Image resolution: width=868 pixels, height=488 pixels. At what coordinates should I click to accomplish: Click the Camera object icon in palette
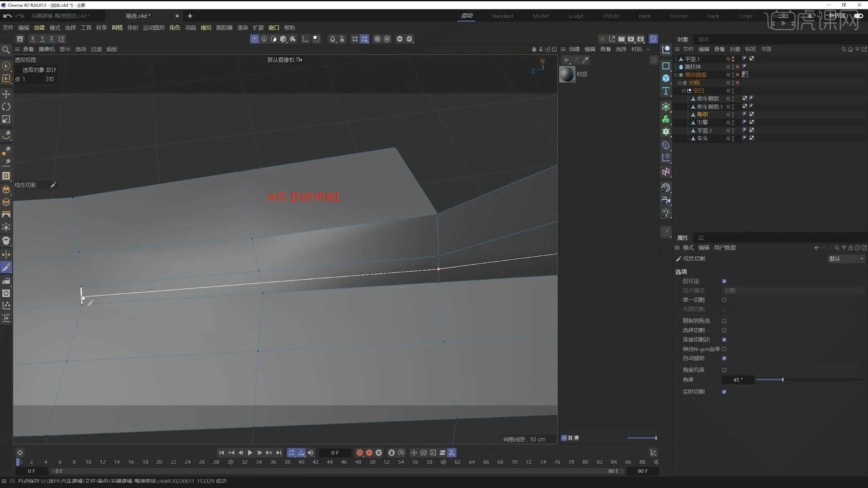point(666,200)
